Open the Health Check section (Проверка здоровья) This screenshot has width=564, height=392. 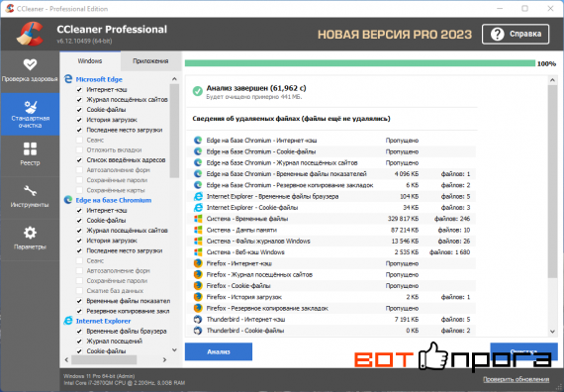tap(30, 71)
